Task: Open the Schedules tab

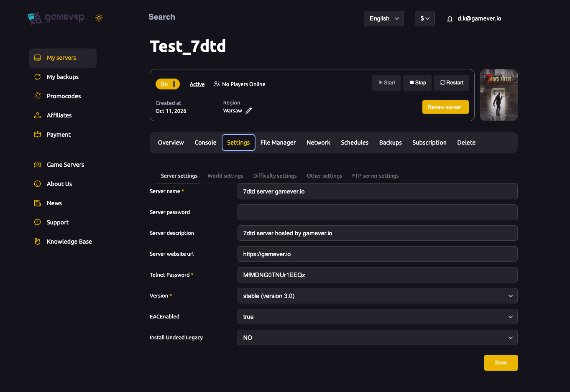Action: tap(355, 143)
